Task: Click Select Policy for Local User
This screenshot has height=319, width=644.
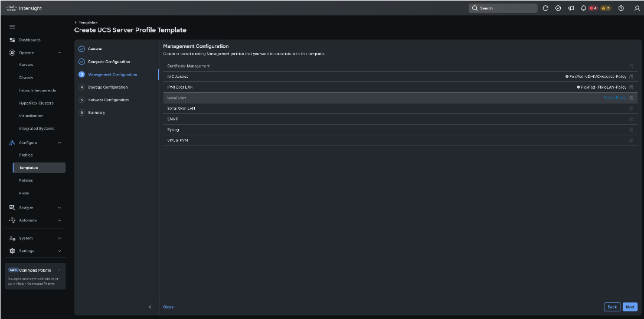Action: (x=615, y=98)
